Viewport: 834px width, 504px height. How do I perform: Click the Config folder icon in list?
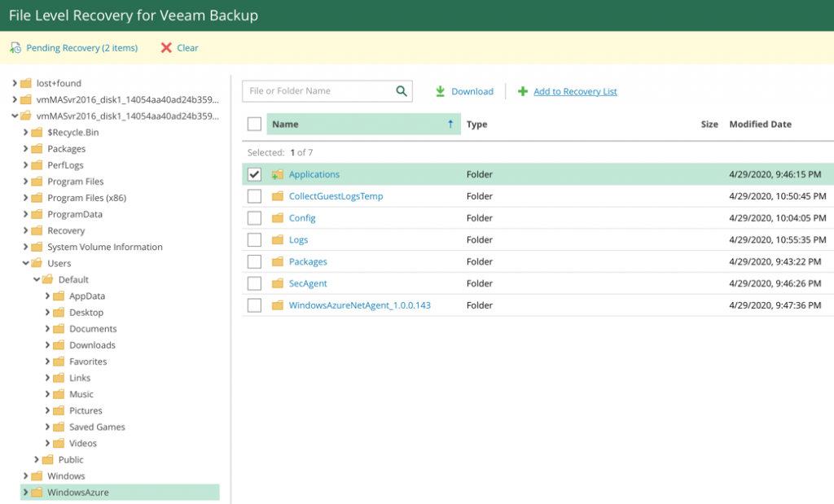tap(277, 218)
